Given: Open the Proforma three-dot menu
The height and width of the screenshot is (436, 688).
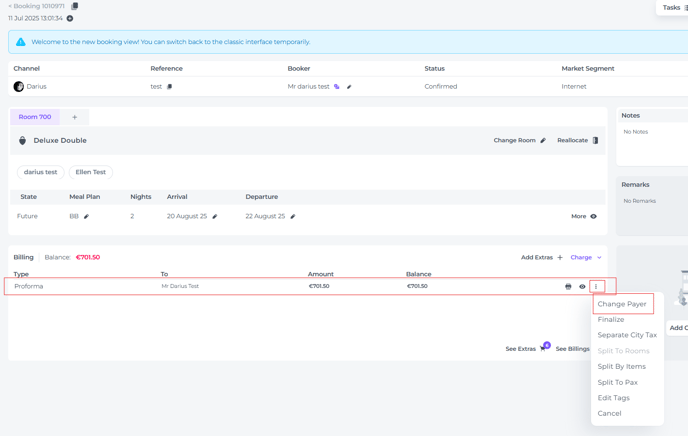Looking at the screenshot, I should pos(596,286).
